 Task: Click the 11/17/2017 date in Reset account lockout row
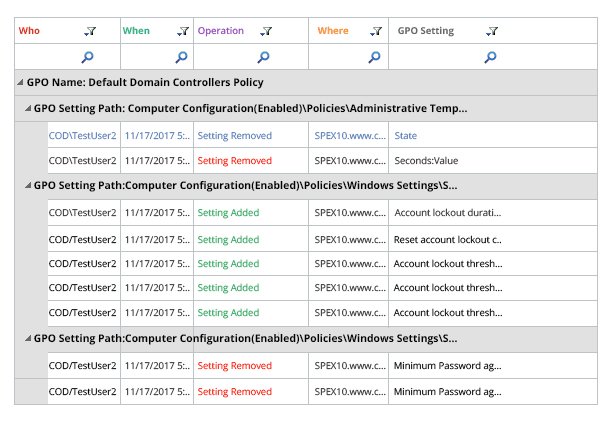[157, 240]
